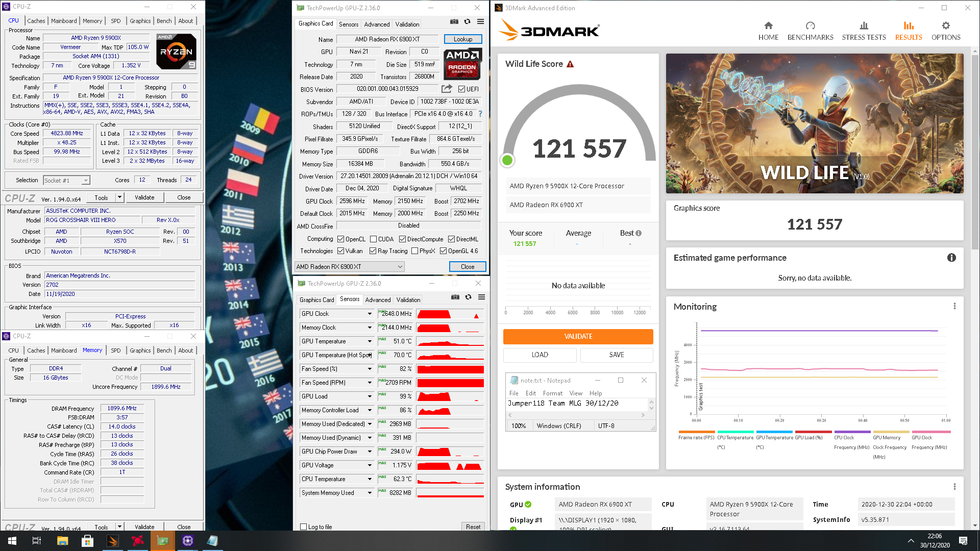Screen dimensions: 980x551
Task: Switch to Validation tab in GPU-Z Sensors window
Action: coord(408,300)
